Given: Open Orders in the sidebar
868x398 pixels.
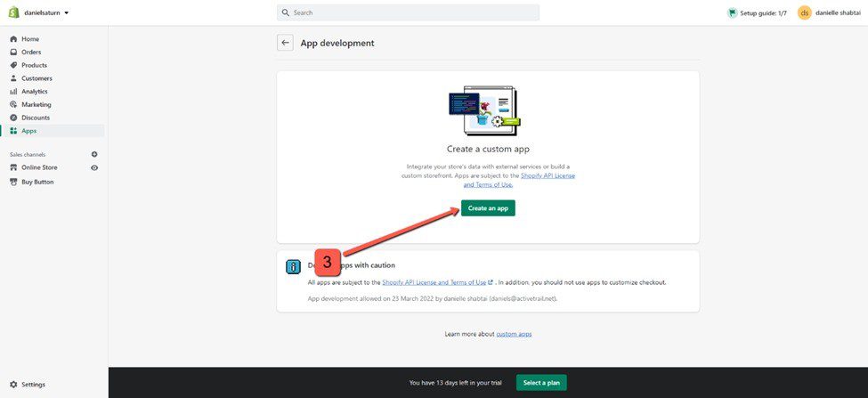Looking at the screenshot, I should pos(31,53).
